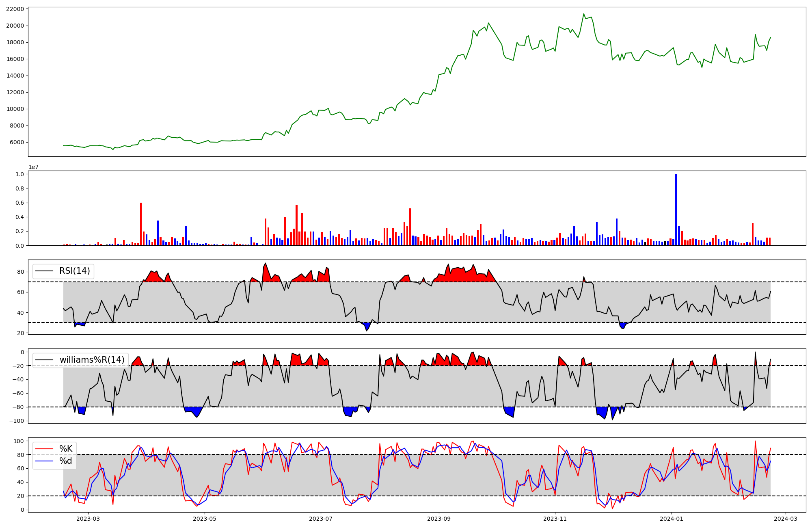Click the 6000 price axis tick label
This screenshot has height=528, width=812.
[x=17, y=142]
